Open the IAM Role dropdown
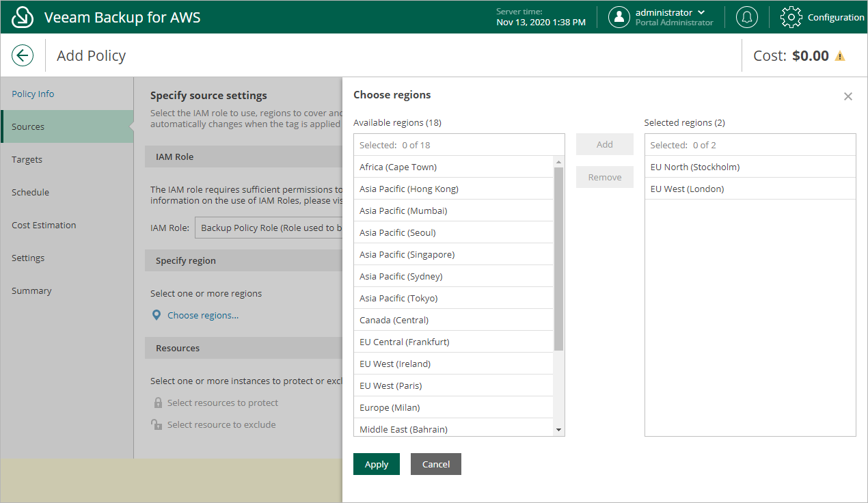The image size is (868, 503). pos(268,228)
